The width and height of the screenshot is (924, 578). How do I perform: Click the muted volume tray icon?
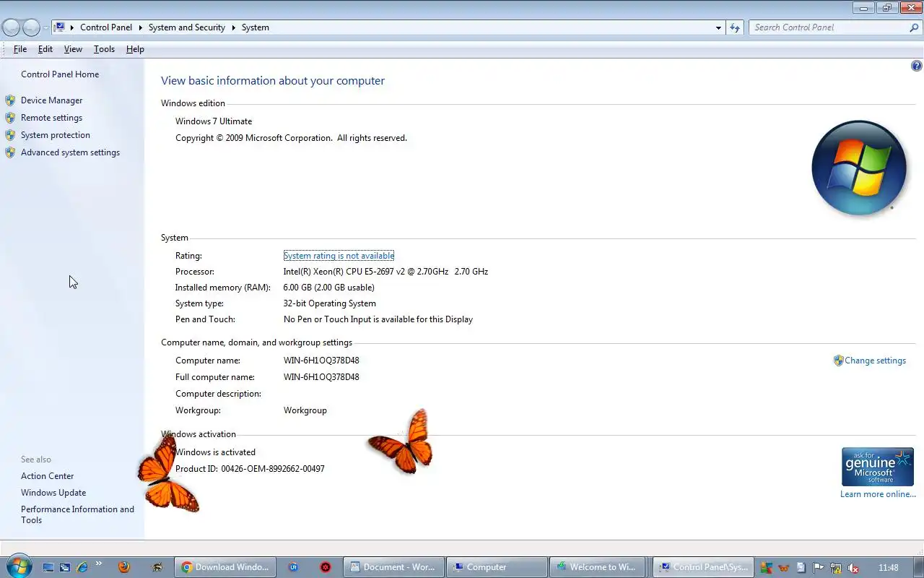tap(853, 568)
